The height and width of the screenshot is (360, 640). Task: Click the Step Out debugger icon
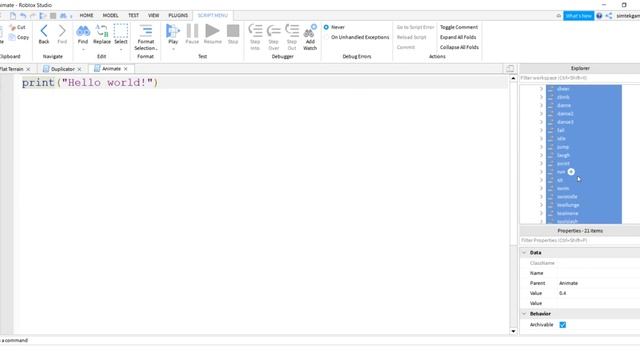[292, 31]
